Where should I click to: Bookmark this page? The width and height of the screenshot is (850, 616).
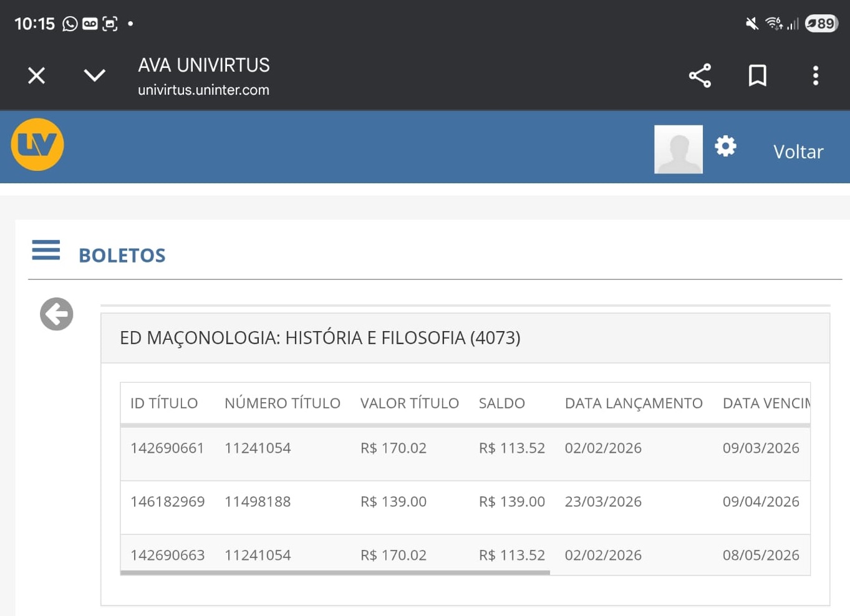click(757, 75)
